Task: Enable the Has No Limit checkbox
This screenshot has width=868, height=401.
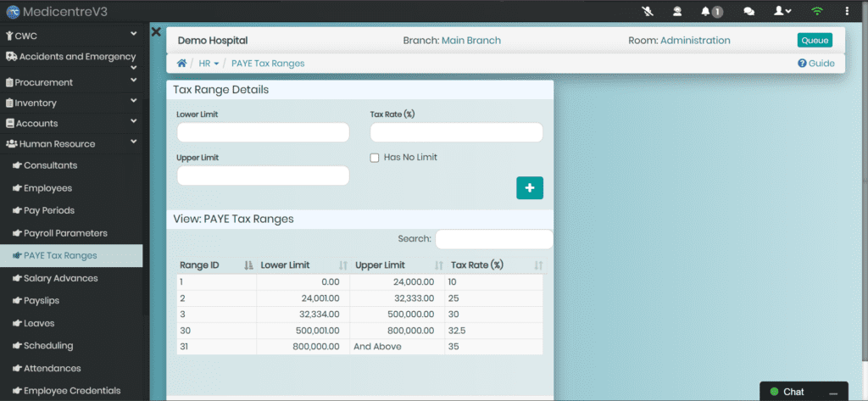Action: (375, 158)
